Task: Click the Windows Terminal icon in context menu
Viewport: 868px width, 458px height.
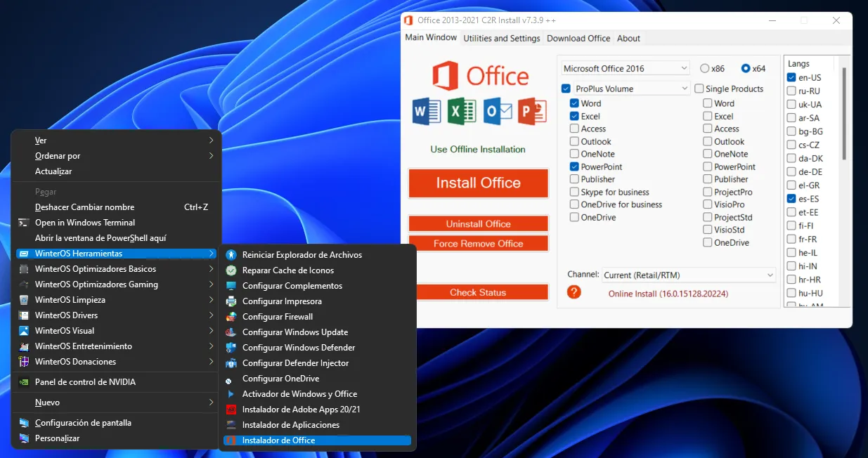Action: (x=23, y=222)
